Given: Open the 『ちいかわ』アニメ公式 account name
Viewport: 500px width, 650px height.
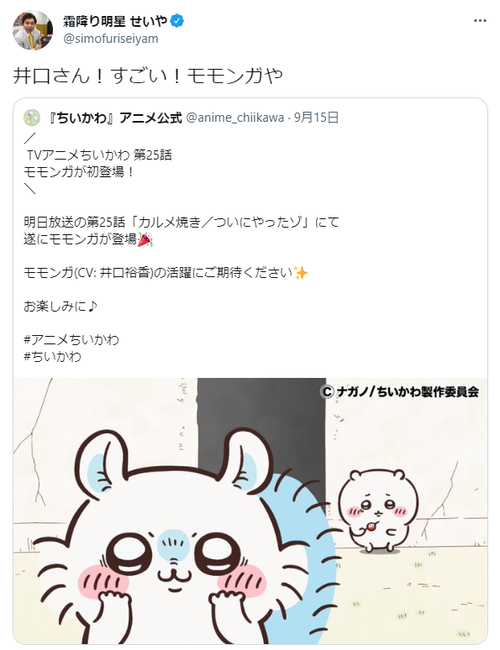Looking at the screenshot, I should [114, 118].
